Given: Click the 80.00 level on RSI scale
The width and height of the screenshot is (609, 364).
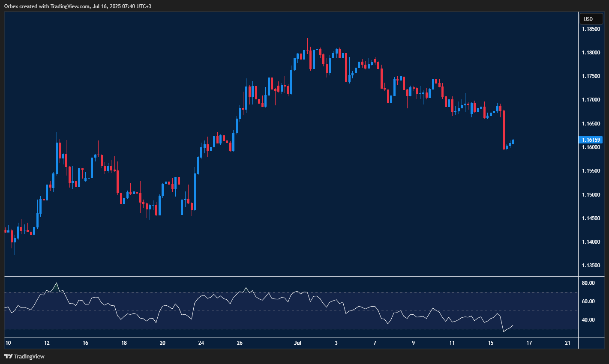Looking at the screenshot, I should 588,282.
